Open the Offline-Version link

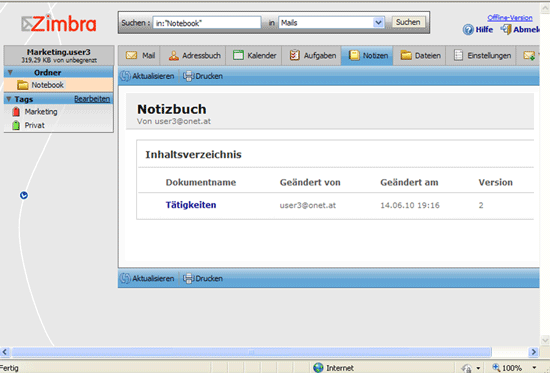coord(510,18)
